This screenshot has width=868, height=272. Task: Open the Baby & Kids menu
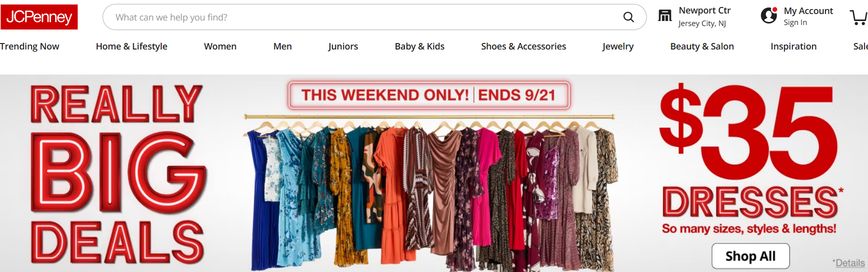419,46
